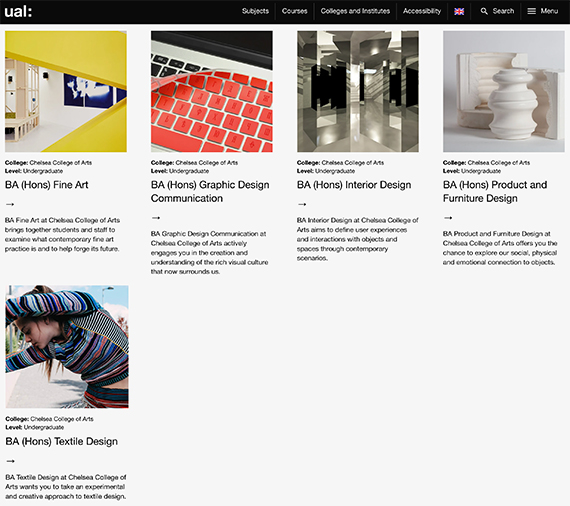The image size is (570, 506).
Task: Click the red keyboard Graphic Design thumbnail
Action: pyautogui.click(x=212, y=91)
